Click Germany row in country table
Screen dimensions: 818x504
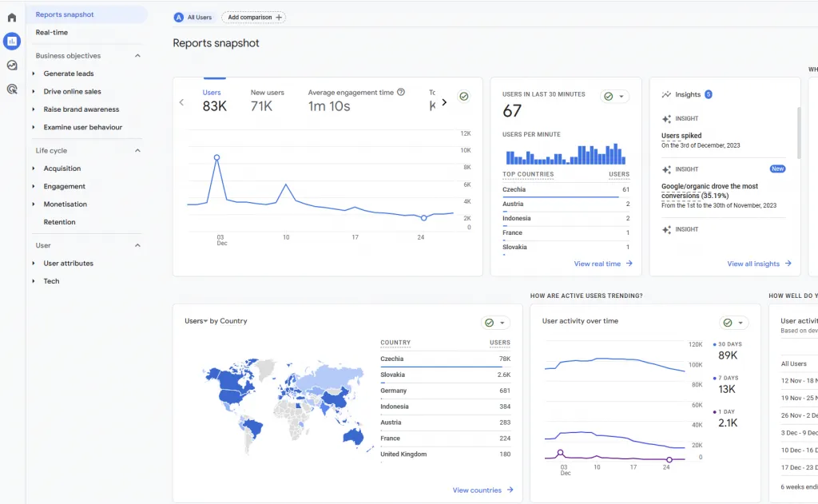tap(445, 391)
